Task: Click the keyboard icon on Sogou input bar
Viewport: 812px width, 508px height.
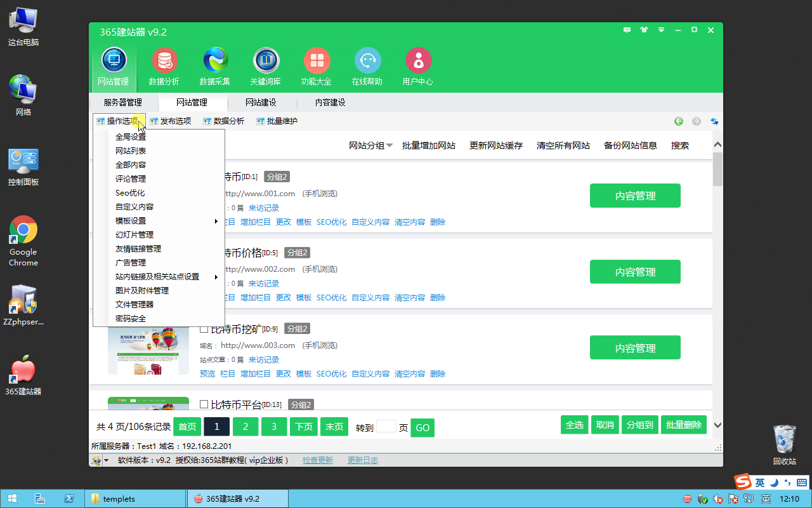Action: pos(802,482)
